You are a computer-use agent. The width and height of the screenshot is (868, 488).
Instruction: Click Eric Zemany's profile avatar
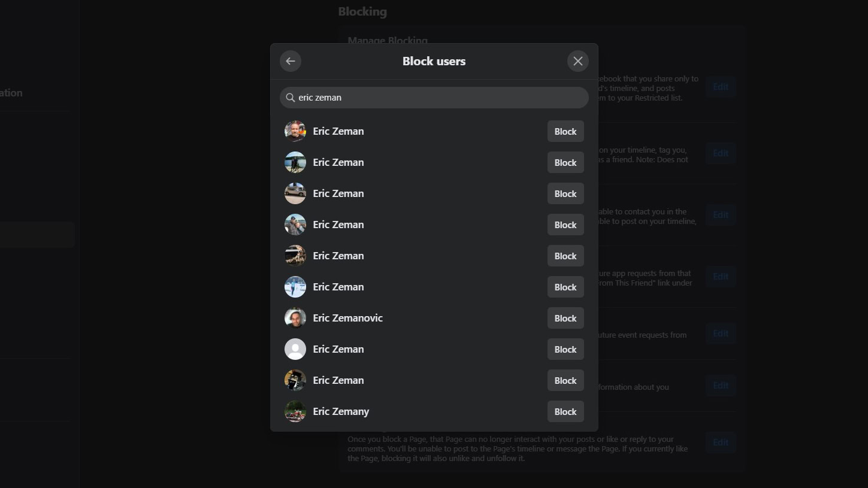click(295, 412)
